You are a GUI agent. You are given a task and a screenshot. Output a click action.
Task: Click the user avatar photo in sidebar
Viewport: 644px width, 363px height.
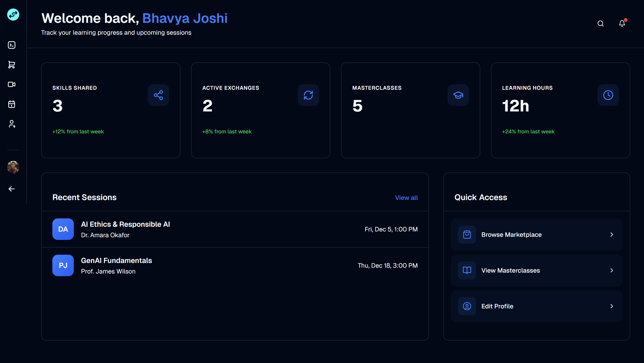13,167
